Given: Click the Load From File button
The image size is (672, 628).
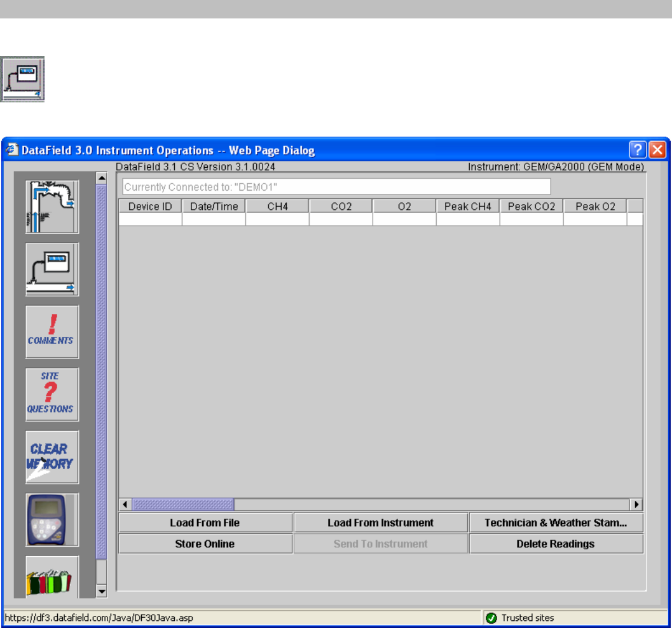Looking at the screenshot, I should (205, 522).
